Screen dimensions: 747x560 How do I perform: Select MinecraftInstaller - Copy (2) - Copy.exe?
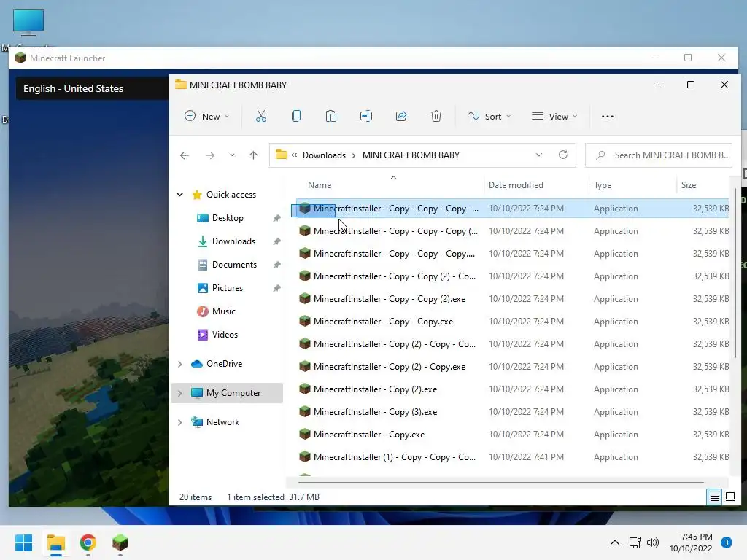pos(513,367)
